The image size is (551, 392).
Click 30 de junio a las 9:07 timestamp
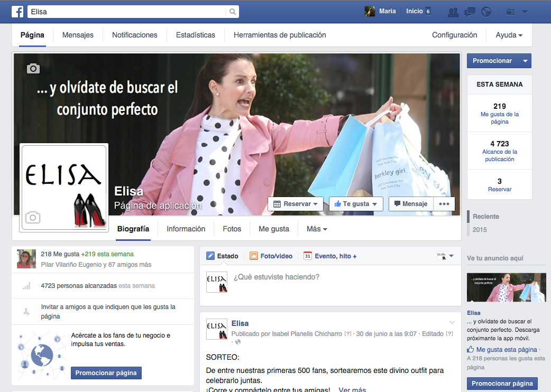pos(386,334)
